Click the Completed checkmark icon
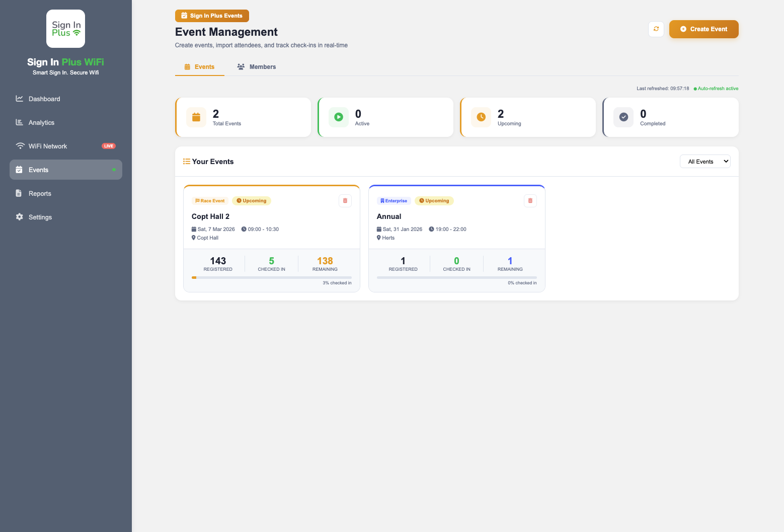Image resolution: width=784 pixels, height=532 pixels. point(623,117)
